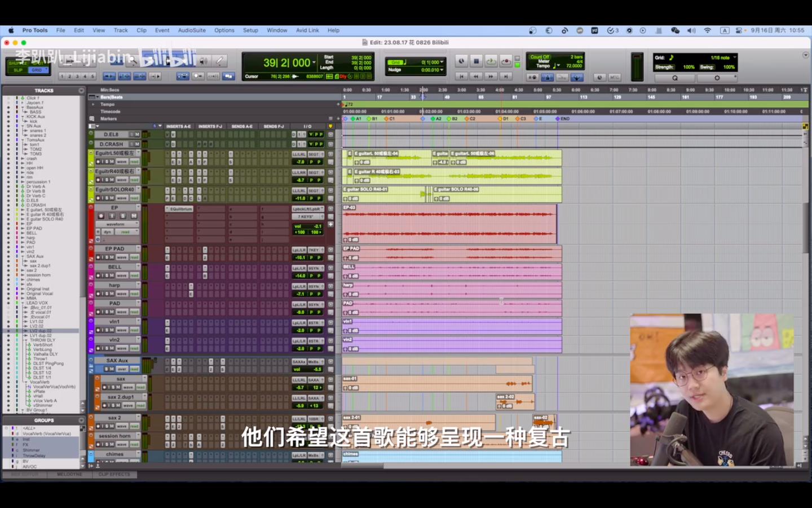Open the Window menu
Image resolution: width=812 pixels, height=508 pixels.
click(277, 30)
